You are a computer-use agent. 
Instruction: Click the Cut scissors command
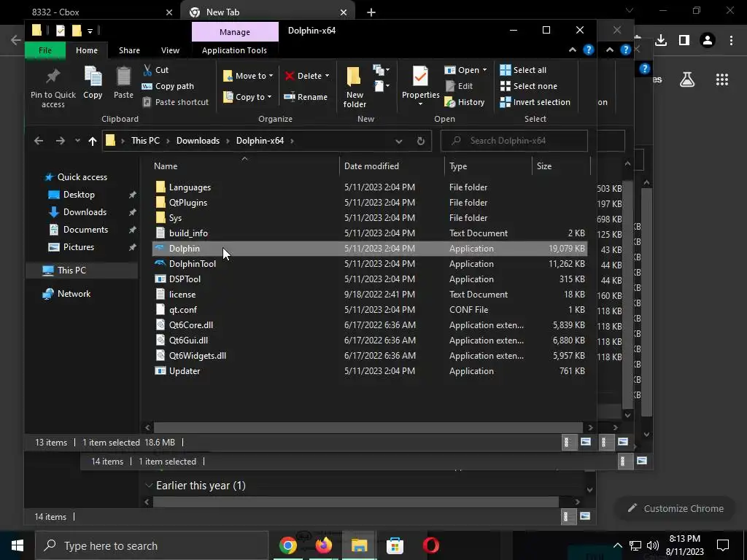coord(155,70)
